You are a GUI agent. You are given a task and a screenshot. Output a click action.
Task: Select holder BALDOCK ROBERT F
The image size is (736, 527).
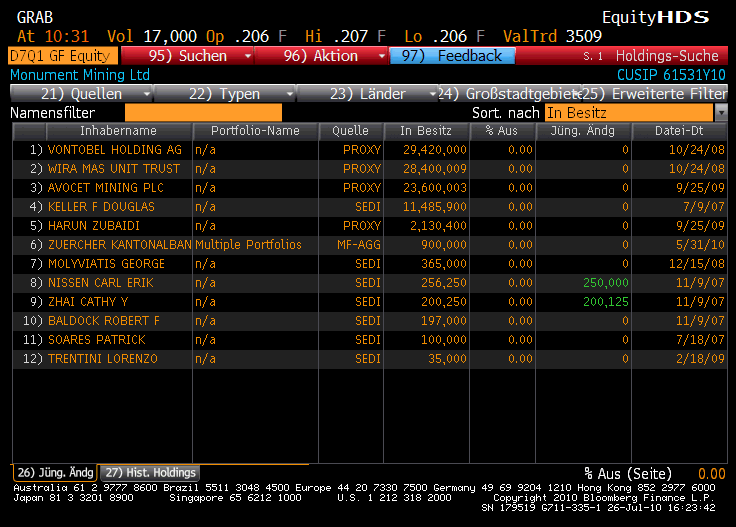tap(104, 321)
